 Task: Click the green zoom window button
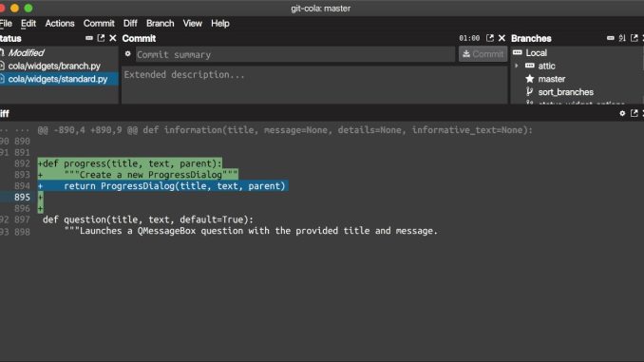click(x=28, y=8)
